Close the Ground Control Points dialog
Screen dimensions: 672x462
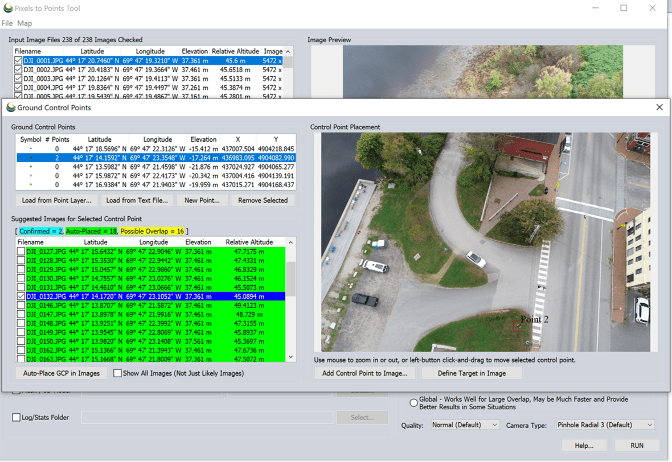tap(660, 107)
